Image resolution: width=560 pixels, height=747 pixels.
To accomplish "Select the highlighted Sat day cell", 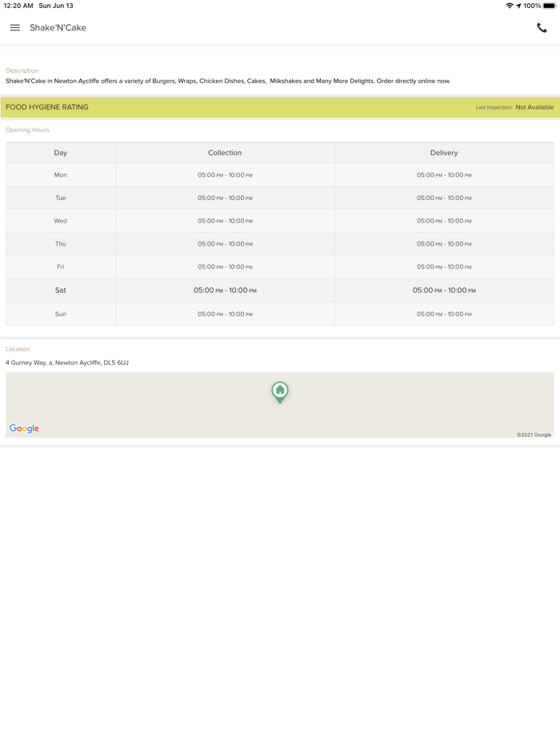I will pyautogui.click(x=61, y=290).
